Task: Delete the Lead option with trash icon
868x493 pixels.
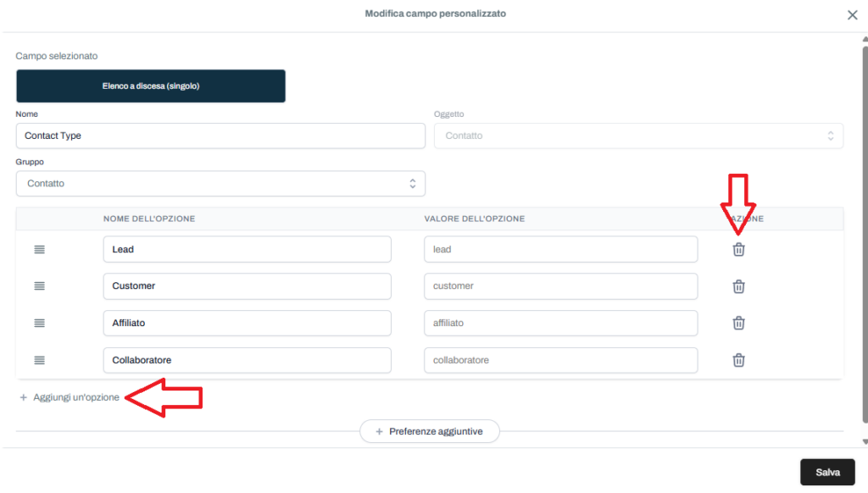Action: point(738,249)
